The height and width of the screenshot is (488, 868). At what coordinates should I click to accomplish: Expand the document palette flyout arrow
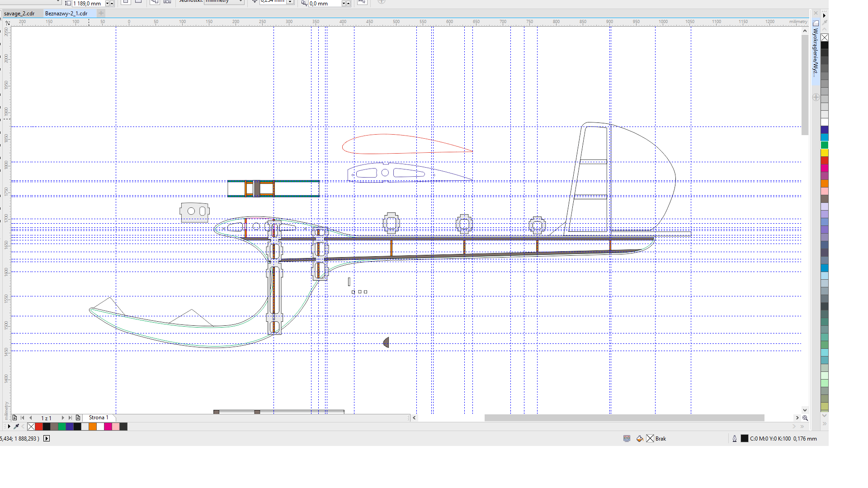coord(9,427)
